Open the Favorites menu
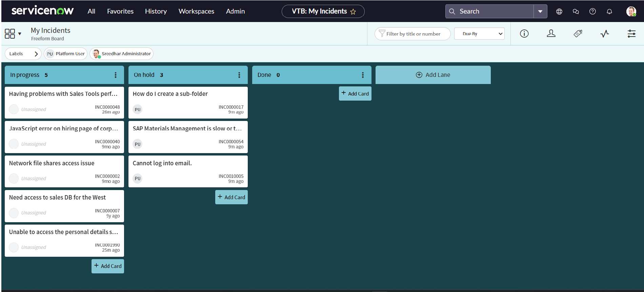Image resolution: width=644 pixels, height=292 pixels. pyautogui.click(x=120, y=11)
